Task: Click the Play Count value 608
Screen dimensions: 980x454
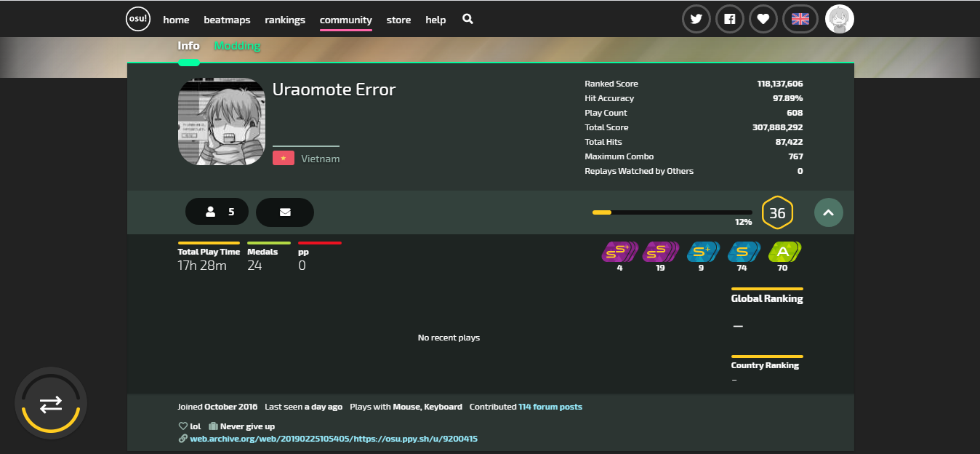Action: point(795,113)
